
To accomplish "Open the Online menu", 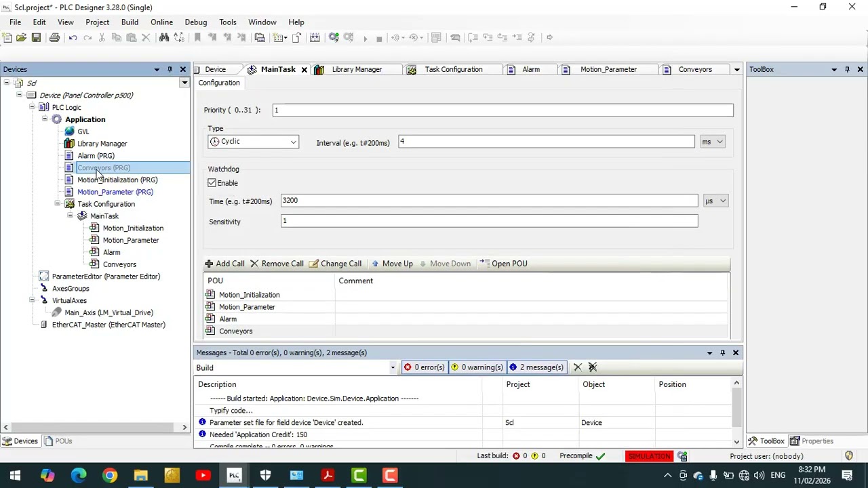I will (x=161, y=22).
